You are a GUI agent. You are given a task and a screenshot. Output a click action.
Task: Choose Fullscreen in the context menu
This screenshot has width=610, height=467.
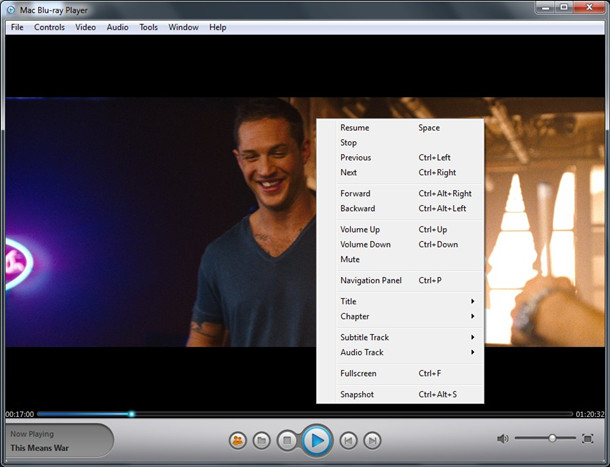pyautogui.click(x=400, y=373)
